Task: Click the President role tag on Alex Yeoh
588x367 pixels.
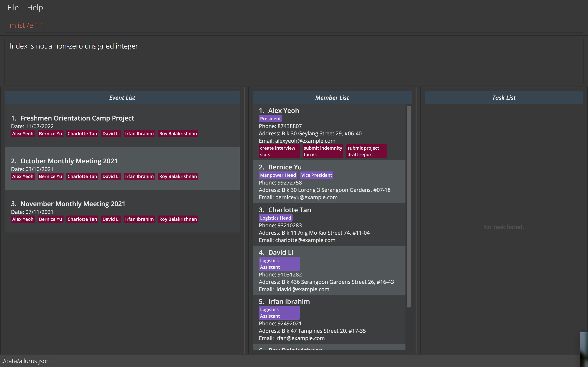Action: 270,118
